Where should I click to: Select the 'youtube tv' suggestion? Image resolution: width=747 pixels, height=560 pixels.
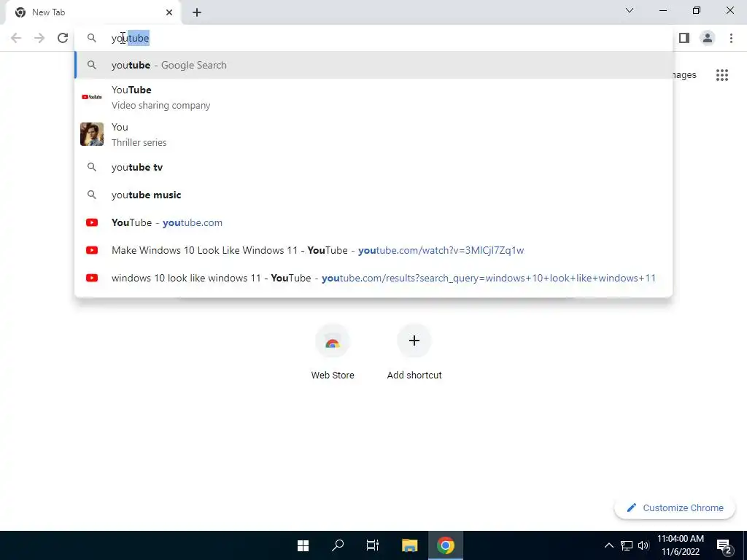point(373,167)
